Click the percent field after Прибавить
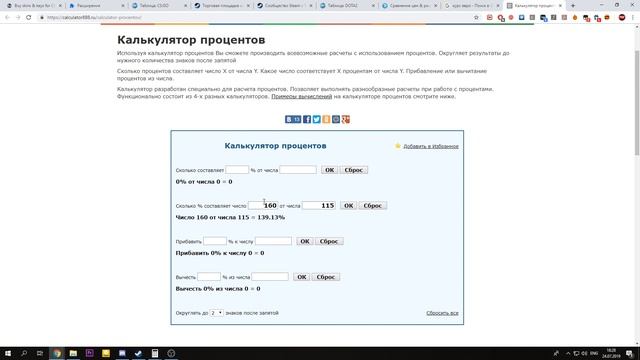This screenshot has width=640, height=360. click(x=215, y=241)
